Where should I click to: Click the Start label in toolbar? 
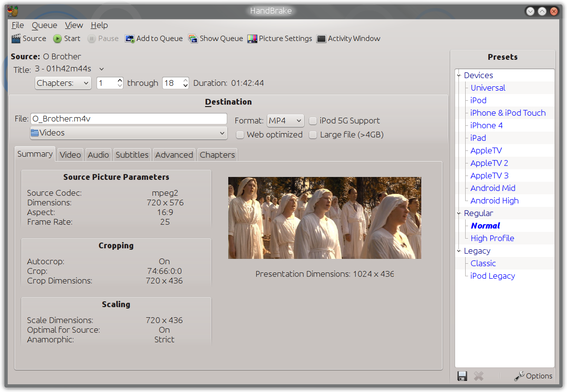(x=72, y=39)
